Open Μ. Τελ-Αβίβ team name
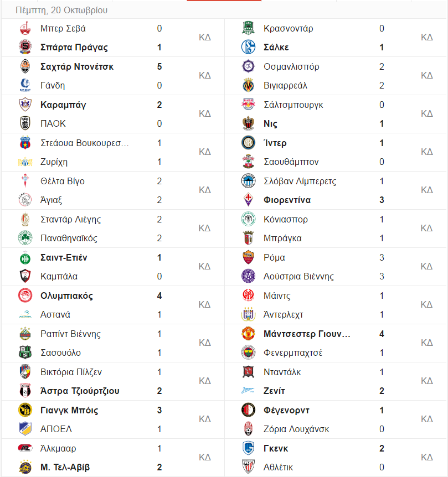The image size is (448, 477). [65, 467]
